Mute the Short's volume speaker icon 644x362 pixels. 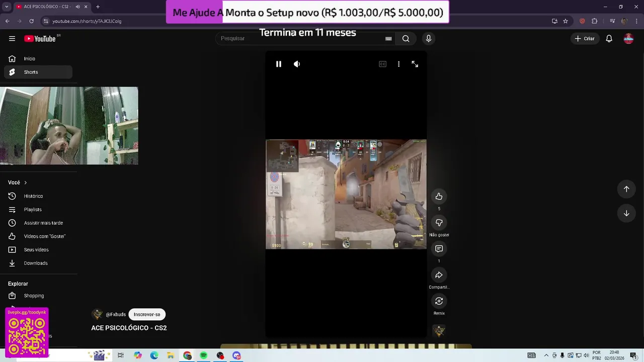pyautogui.click(x=297, y=64)
